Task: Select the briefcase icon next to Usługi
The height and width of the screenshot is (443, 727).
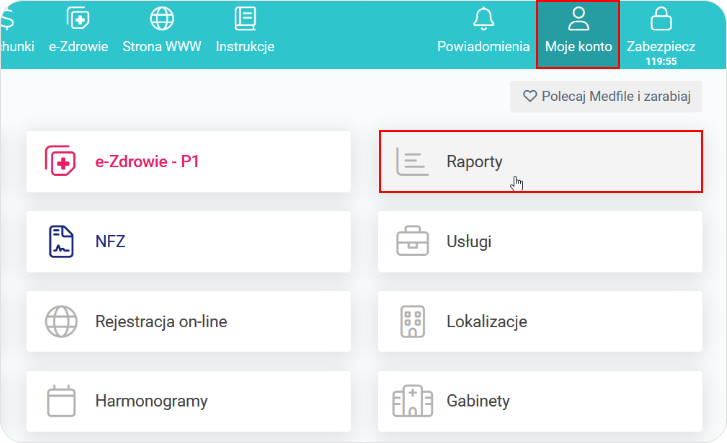Action: [x=412, y=241]
